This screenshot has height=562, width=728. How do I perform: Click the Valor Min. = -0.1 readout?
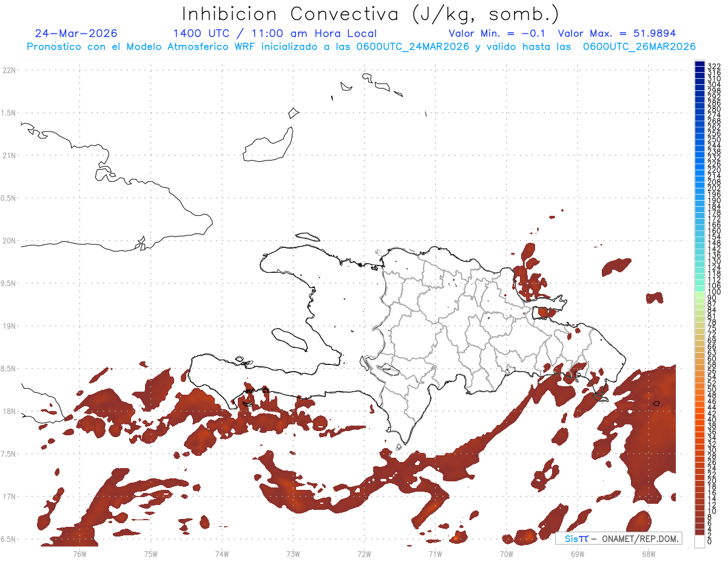tap(499, 33)
